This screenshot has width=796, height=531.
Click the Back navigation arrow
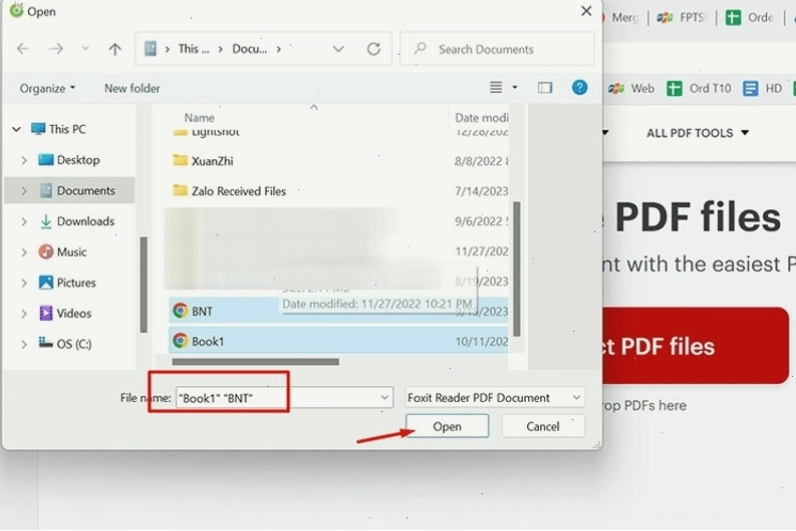[22, 49]
